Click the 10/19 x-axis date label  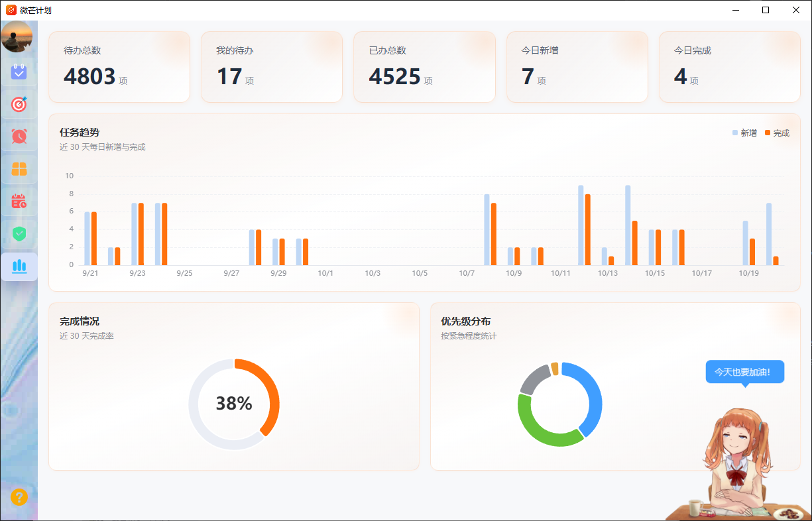(748, 273)
